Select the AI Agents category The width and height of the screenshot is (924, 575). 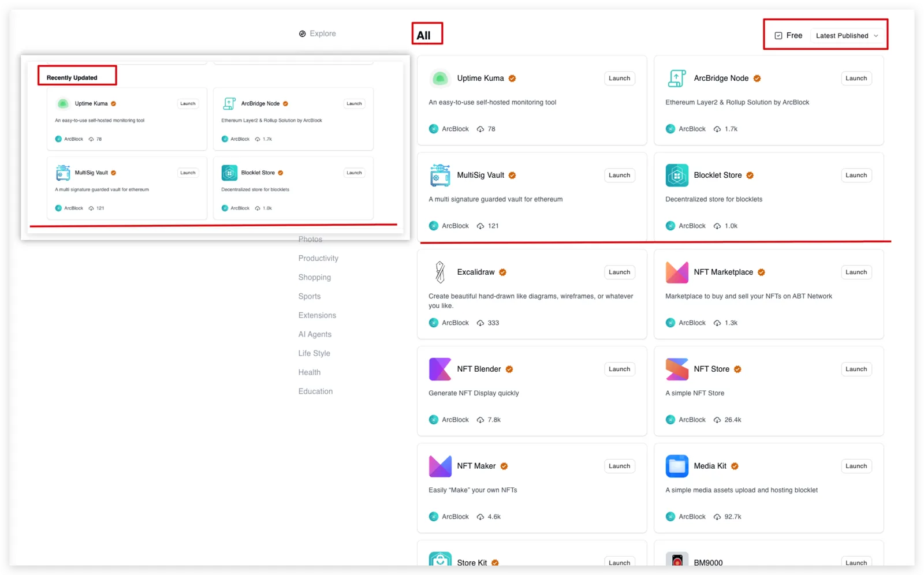coord(315,335)
